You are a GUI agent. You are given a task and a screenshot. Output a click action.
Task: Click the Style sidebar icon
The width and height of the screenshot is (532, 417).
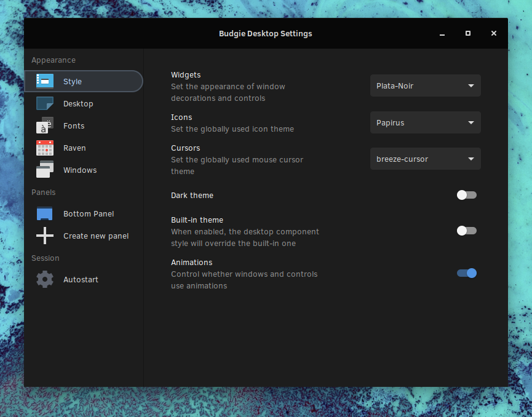click(x=45, y=81)
